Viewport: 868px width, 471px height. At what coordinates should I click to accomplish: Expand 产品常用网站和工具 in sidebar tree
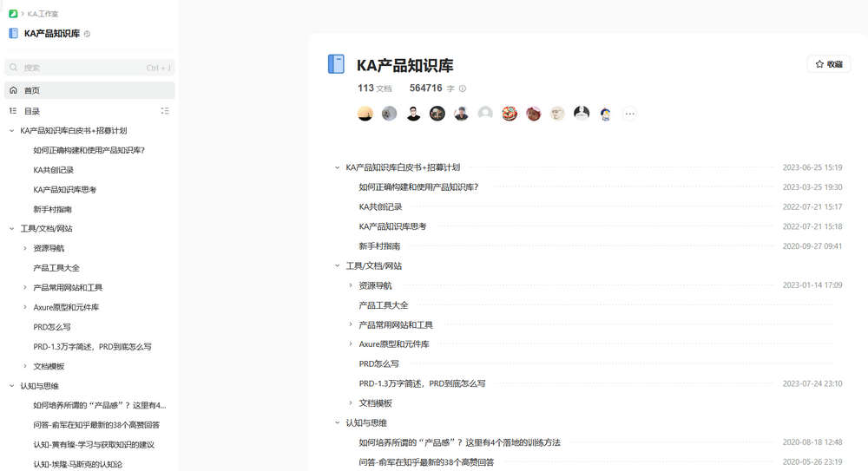pos(25,287)
